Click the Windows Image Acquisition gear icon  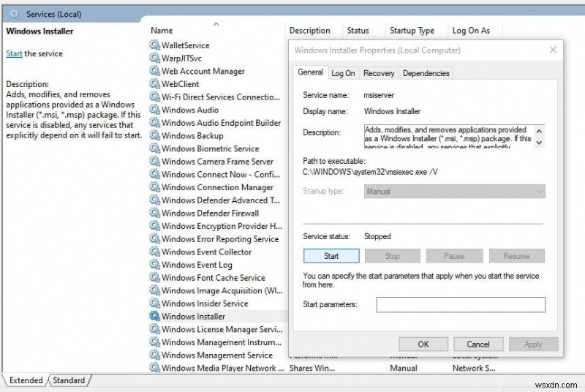click(x=154, y=290)
